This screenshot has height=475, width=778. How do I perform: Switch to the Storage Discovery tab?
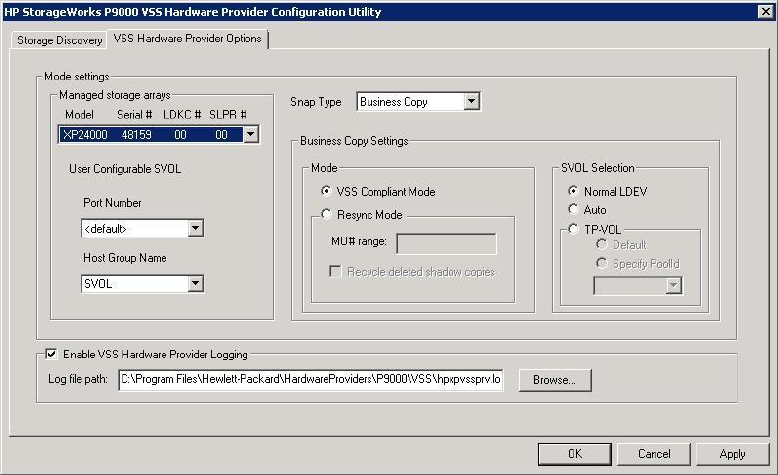click(x=59, y=41)
